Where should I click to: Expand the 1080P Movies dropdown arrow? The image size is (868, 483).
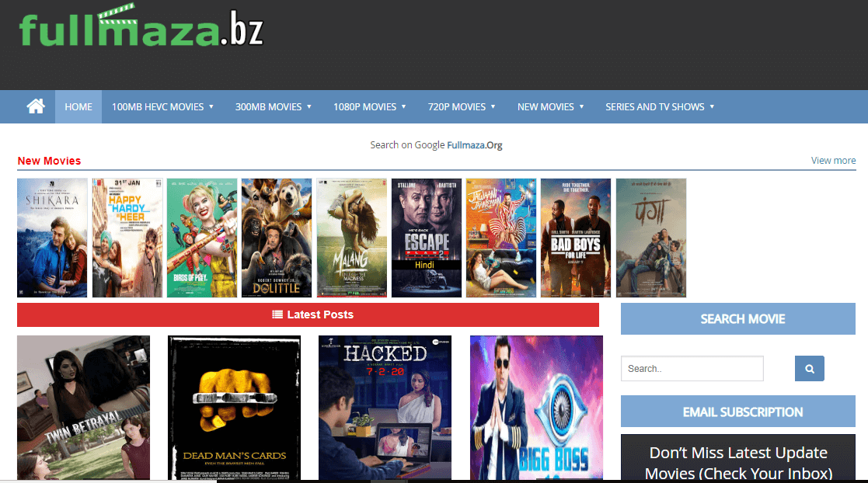tap(403, 107)
